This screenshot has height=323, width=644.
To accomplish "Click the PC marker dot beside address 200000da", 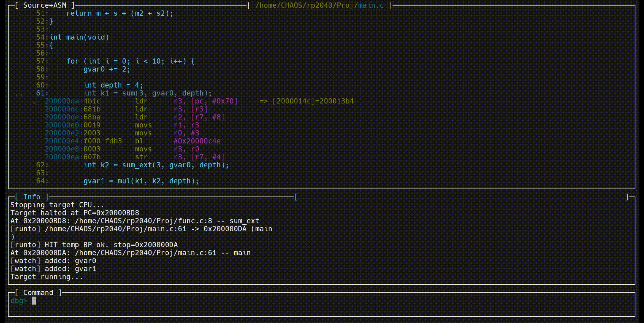I will pos(34,102).
